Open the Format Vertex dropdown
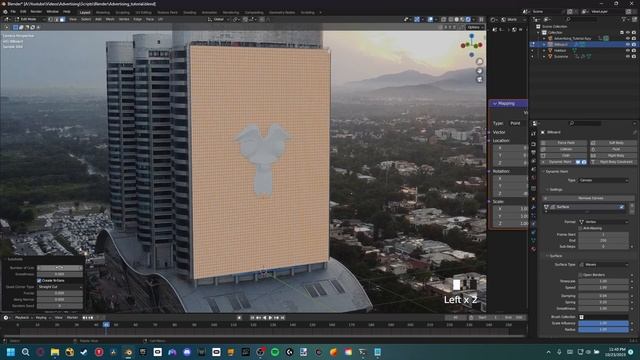This screenshot has height=360, width=640. point(603,222)
